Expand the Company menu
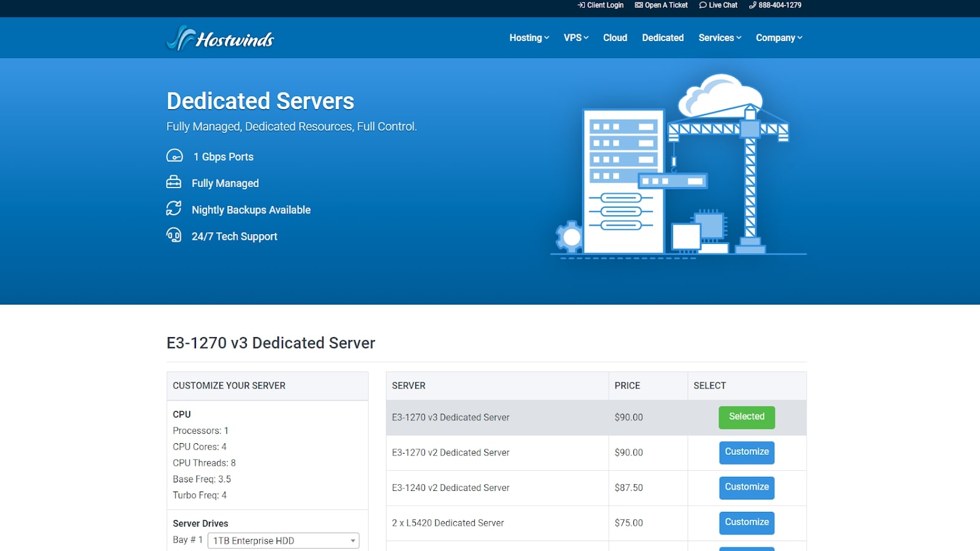 [778, 37]
